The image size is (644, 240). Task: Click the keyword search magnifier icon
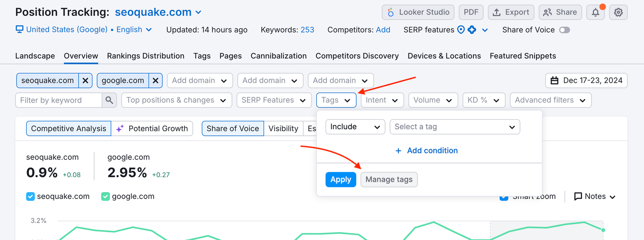pos(109,100)
